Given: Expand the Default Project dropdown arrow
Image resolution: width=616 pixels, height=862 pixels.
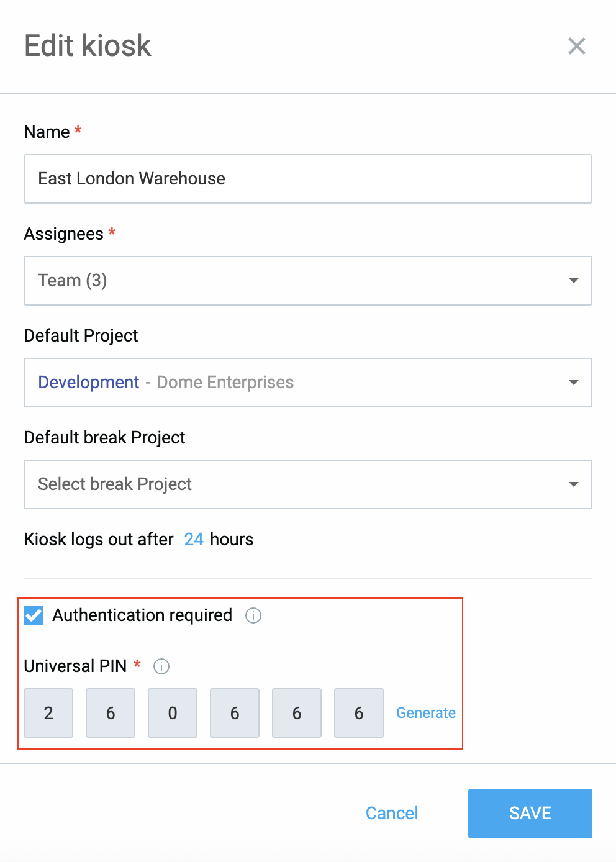Looking at the screenshot, I should pyautogui.click(x=574, y=383).
